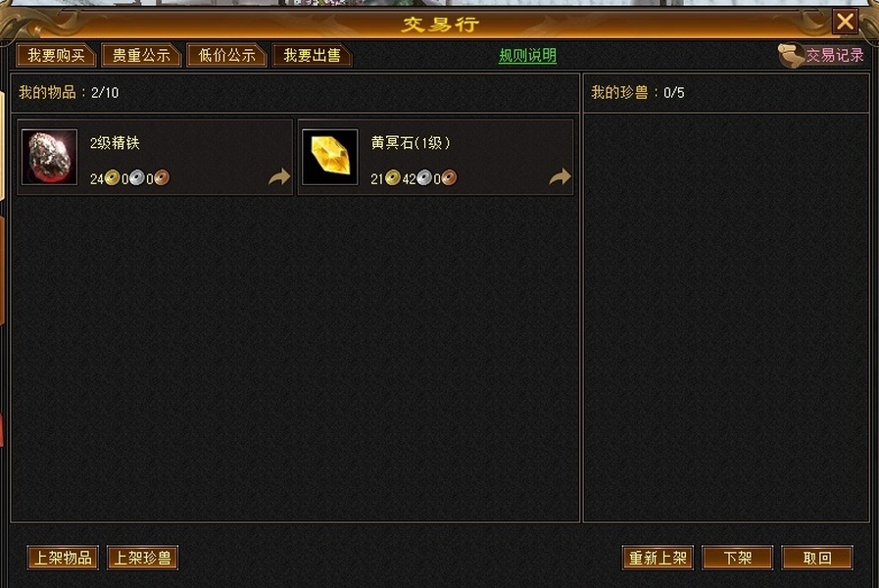View the 交易记录 trade history
The width and height of the screenshot is (879, 588).
[835, 55]
